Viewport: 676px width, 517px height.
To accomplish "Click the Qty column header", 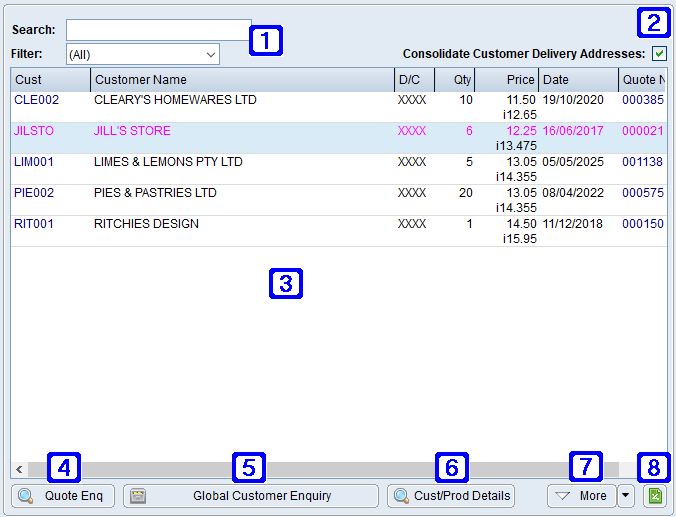I will click(455, 80).
